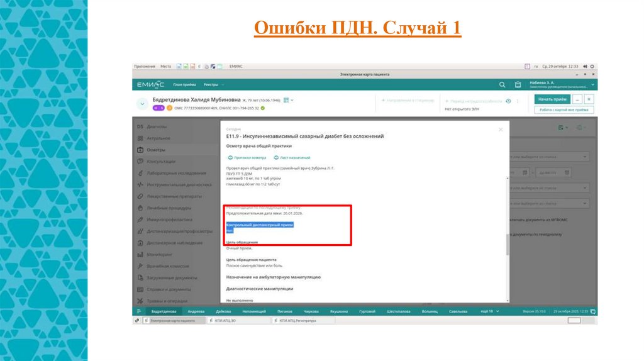This screenshot has width=644, height=361.
Task: Click the history clock icon near sick leave
Action: [x=508, y=101]
